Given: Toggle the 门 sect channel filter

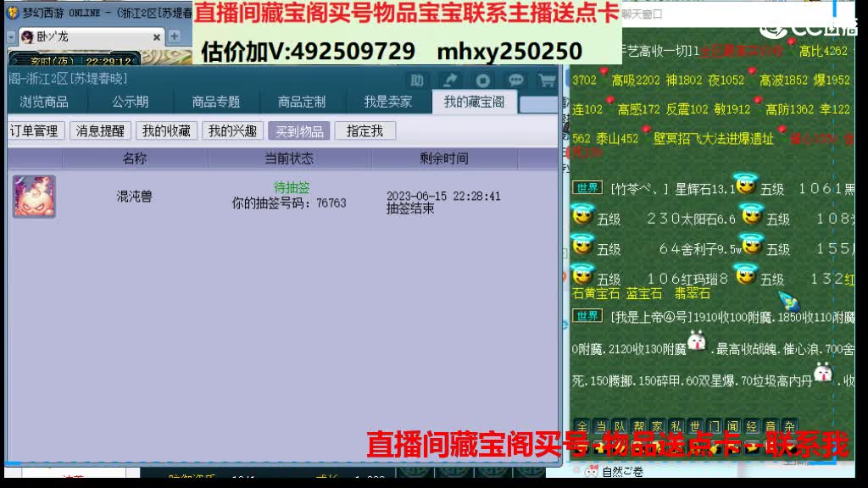Looking at the screenshot, I should point(714,426).
